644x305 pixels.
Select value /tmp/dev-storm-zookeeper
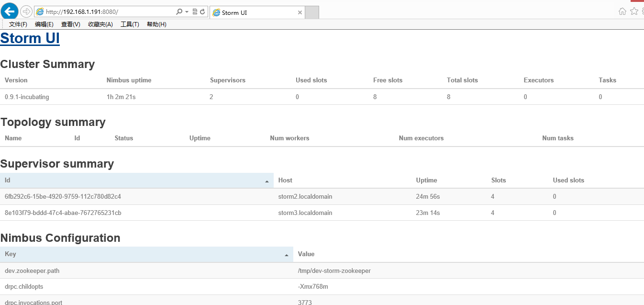pyautogui.click(x=334, y=271)
